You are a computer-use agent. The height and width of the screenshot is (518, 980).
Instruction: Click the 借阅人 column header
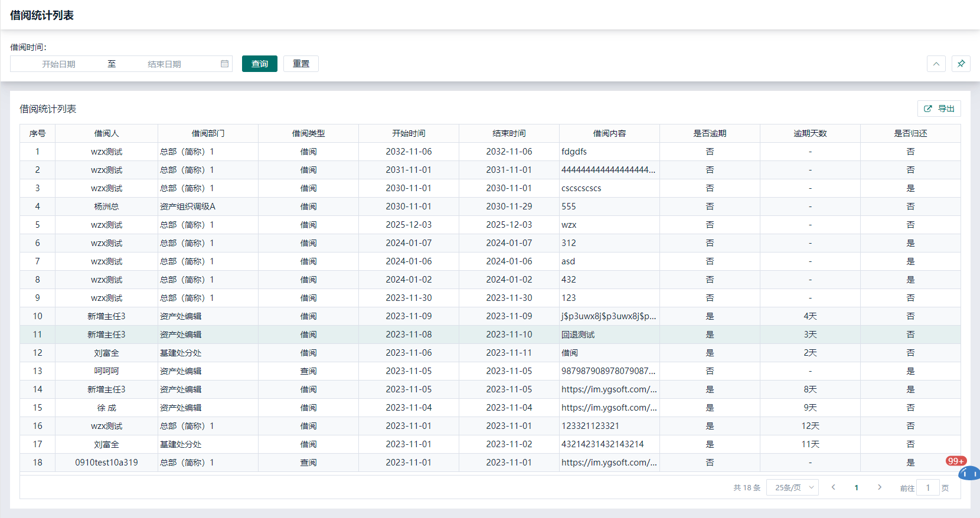106,133
